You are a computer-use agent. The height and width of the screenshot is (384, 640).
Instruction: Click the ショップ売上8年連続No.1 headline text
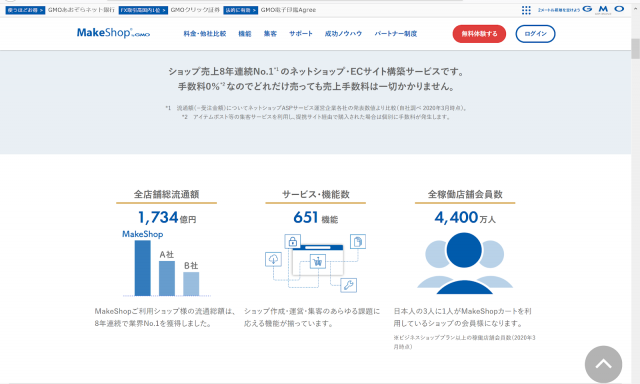[316, 71]
